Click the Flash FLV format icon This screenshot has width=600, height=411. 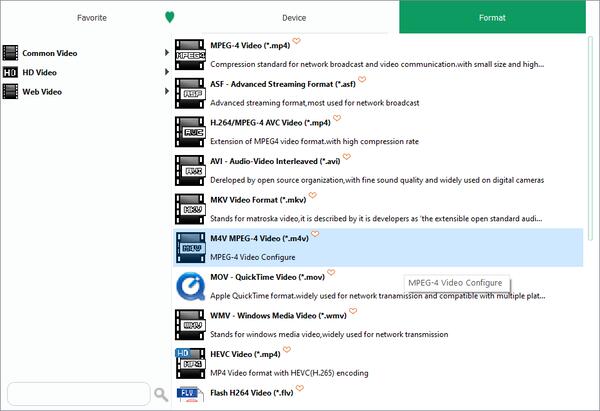[190, 394]
